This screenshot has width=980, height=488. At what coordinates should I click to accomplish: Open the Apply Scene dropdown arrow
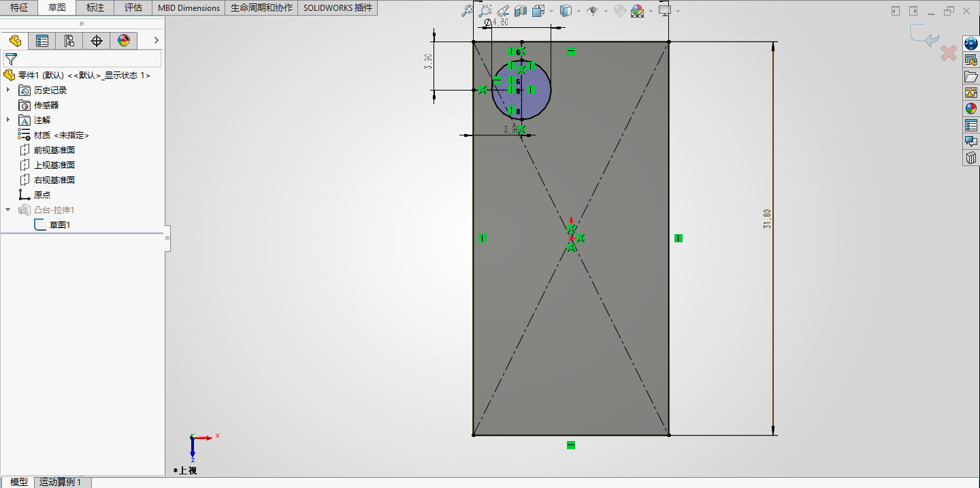(651, 12)
